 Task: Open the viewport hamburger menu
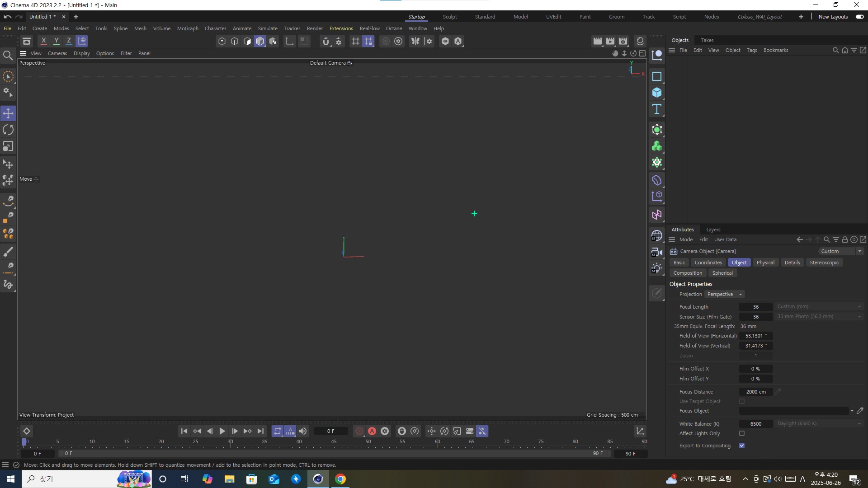[x=23, y=53]
